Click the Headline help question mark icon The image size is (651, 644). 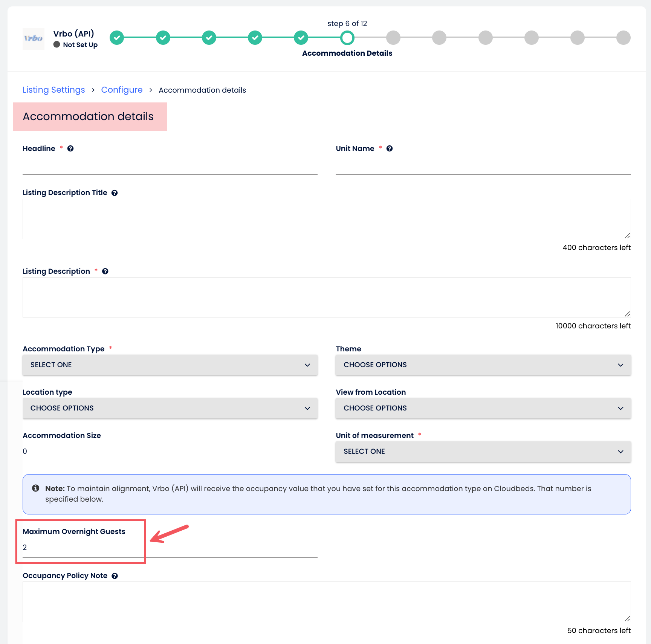click(70, 149)
